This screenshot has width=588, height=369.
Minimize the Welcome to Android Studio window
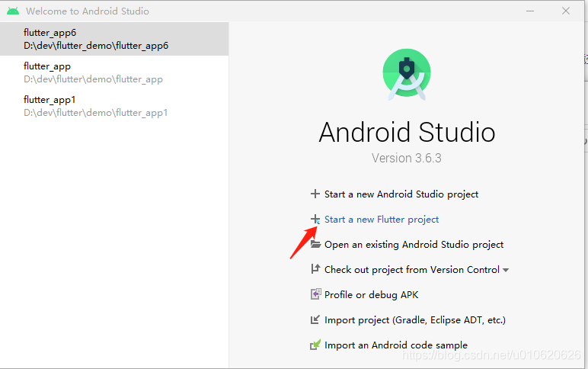[530, 11]
